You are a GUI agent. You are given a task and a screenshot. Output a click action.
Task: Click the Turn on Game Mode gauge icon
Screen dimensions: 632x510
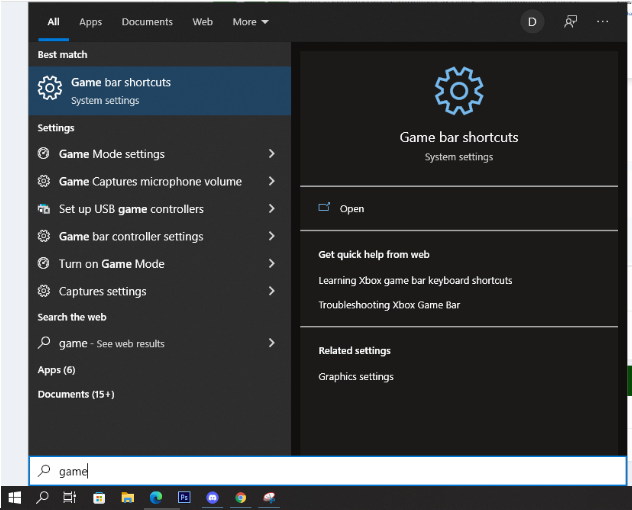44,263
